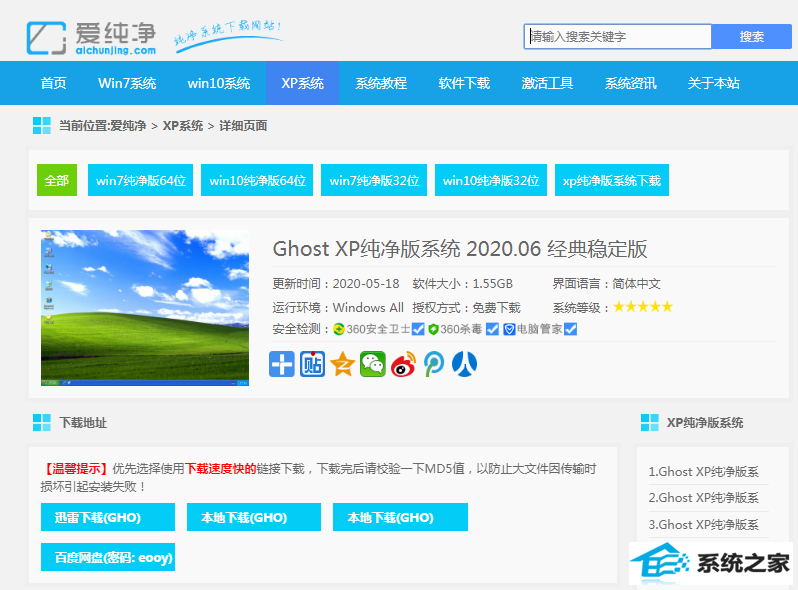Image resolution: width=798 pixels, height=590 pixels.
Task: Open the Win7系统 navigation tab
Action: [127, 84]
